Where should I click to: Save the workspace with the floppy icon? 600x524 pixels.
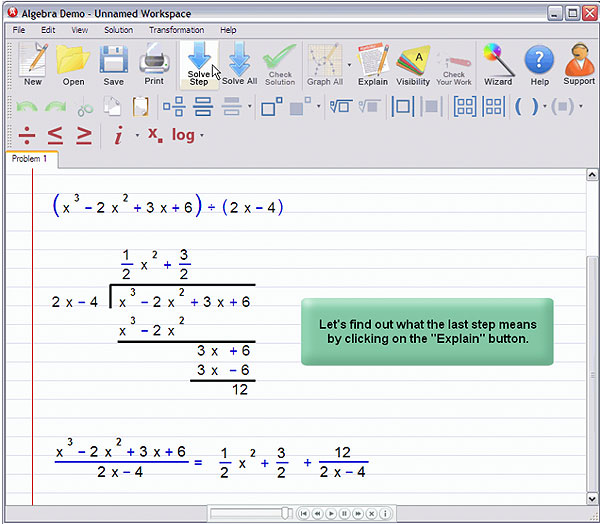(114, 64)
